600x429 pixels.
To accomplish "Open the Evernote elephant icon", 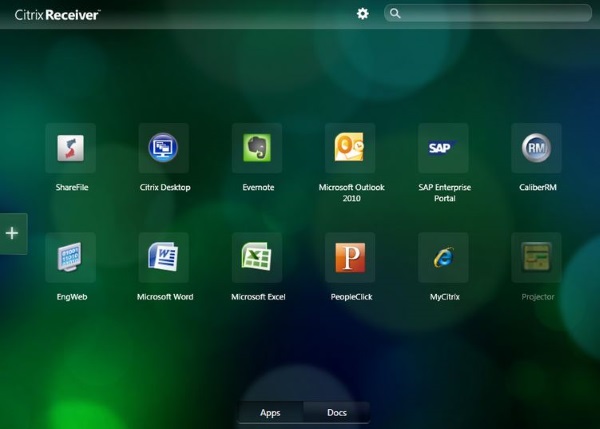I will pyautogui.click(x=257, y=148).
